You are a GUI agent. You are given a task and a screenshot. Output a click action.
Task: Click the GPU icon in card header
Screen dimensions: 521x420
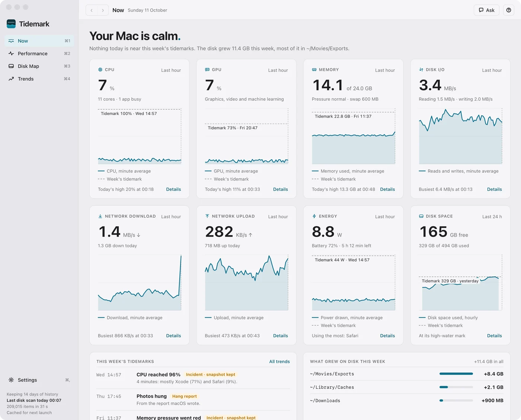tap(207, 70)
